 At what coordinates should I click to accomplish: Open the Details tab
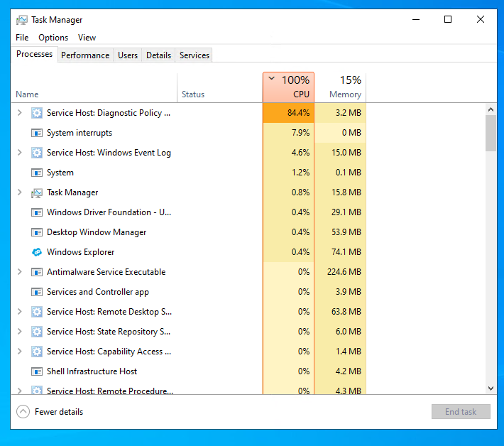(x=158, y=55)
